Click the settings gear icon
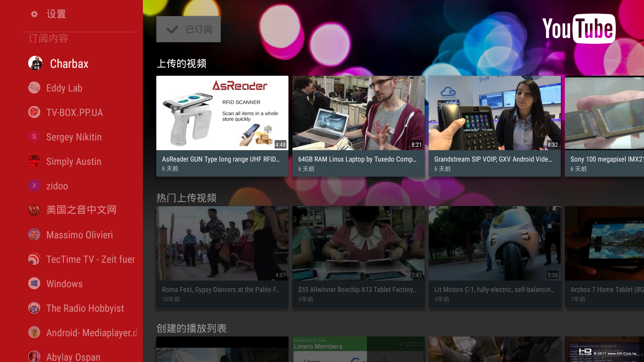Screen dimensions: 644x362 tap(34, 14)
